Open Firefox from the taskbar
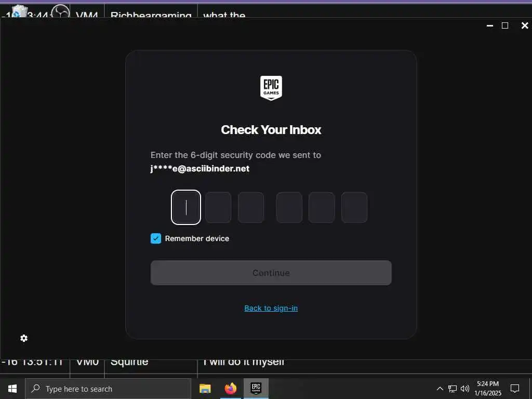The height and width of the screenshot is (399, 532). (x=231, y=389)
